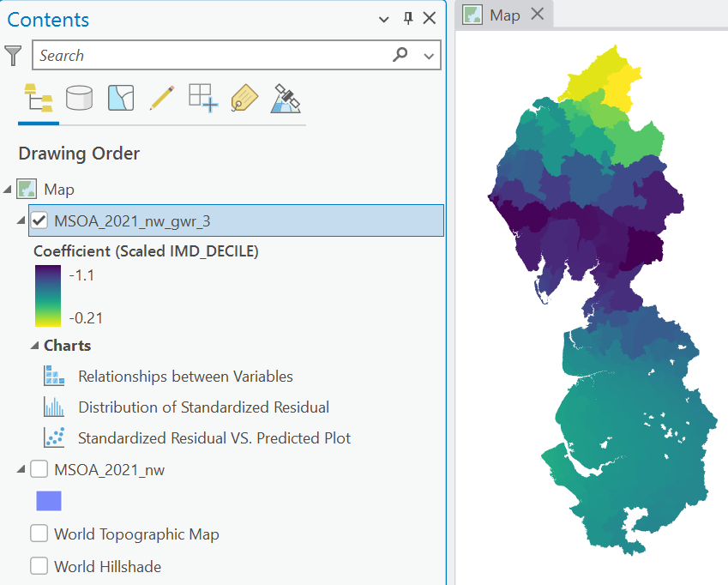This screenshot has height=585, width=728.
Task: Select List By Drawing Order icon
Action: tap(39, 98)
